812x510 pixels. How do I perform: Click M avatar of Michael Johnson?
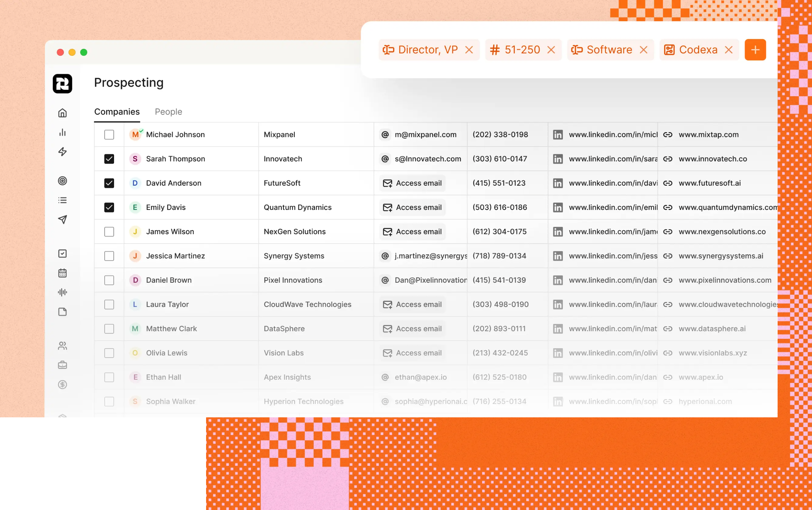point(135,135)
